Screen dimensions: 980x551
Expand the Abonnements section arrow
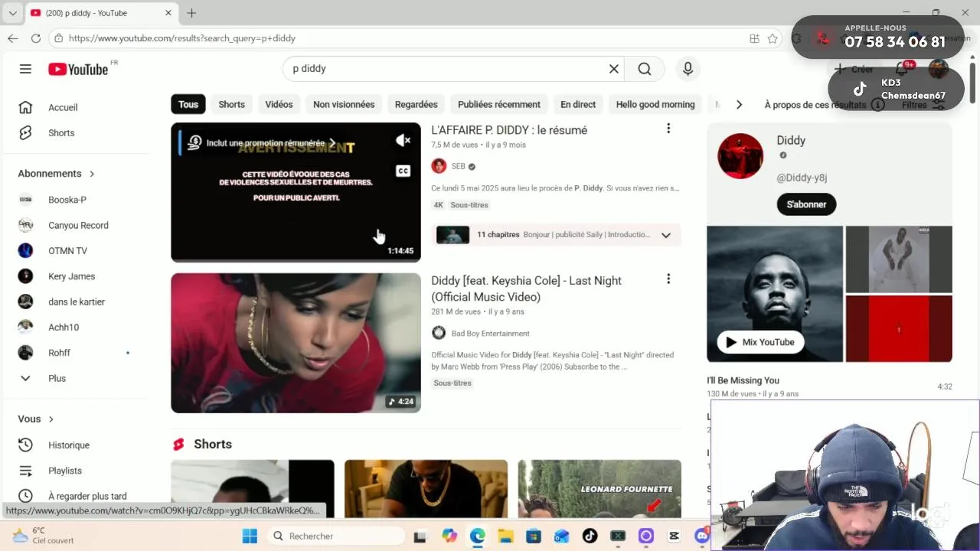(92, 174)
